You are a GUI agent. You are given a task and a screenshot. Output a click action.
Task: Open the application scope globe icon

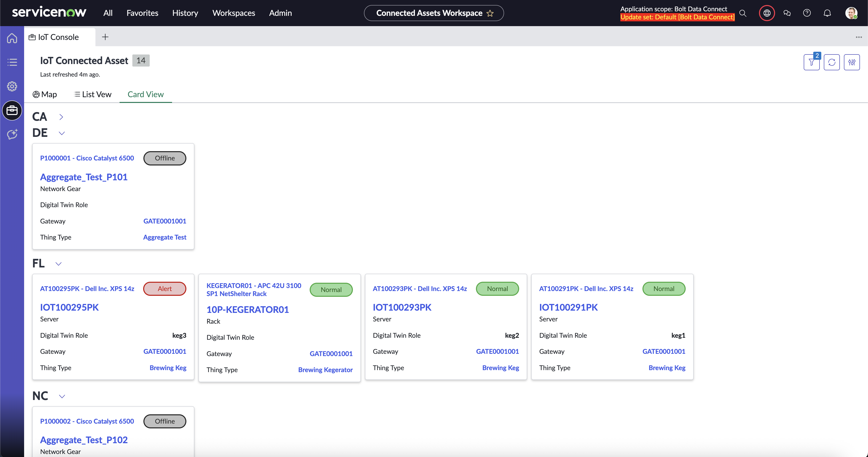[767, 13]
